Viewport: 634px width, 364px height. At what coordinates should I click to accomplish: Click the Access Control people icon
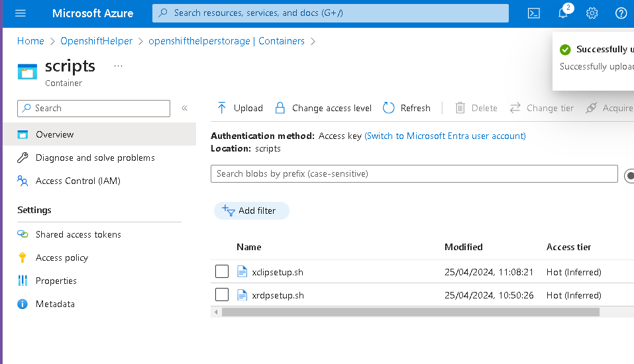(23, 181)
